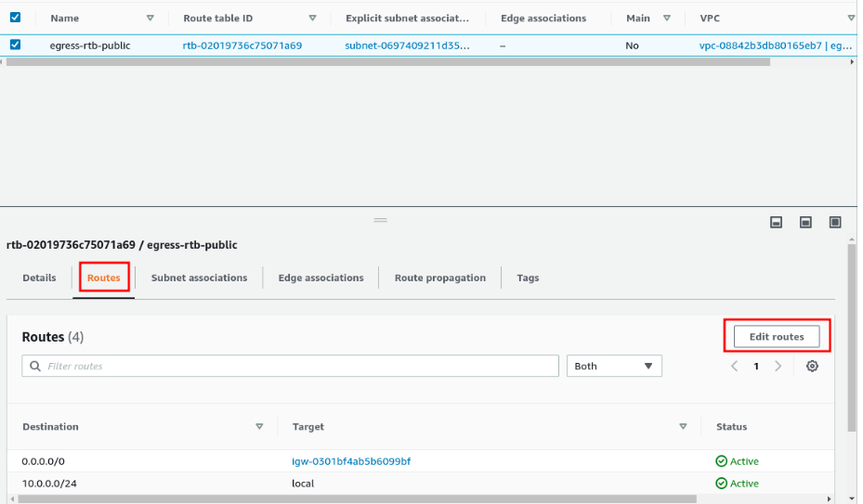The image size is (863, 504).
Task: Open the Tags tab
Action: 528,278
